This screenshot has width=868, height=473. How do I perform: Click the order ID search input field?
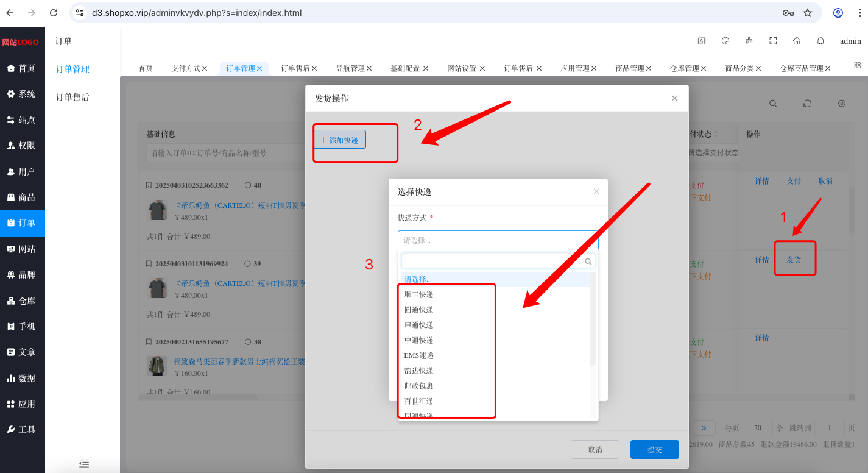point(225,153)
